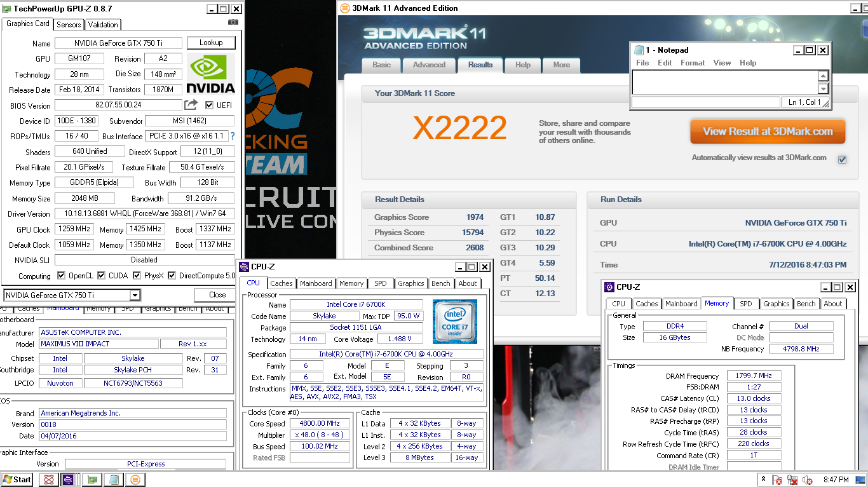
Task: Open Notepad Format menu
Action: pos(693,63)
